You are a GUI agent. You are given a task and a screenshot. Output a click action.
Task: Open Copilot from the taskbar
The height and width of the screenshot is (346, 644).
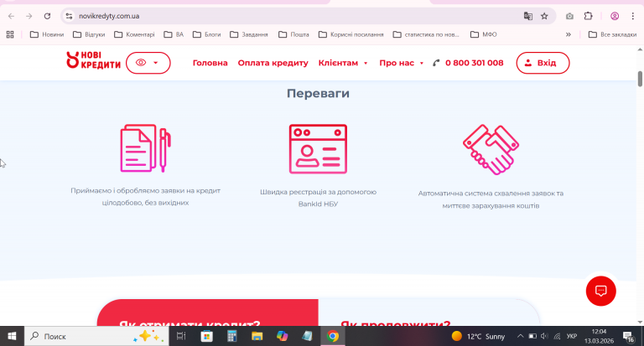coord(282,336)
